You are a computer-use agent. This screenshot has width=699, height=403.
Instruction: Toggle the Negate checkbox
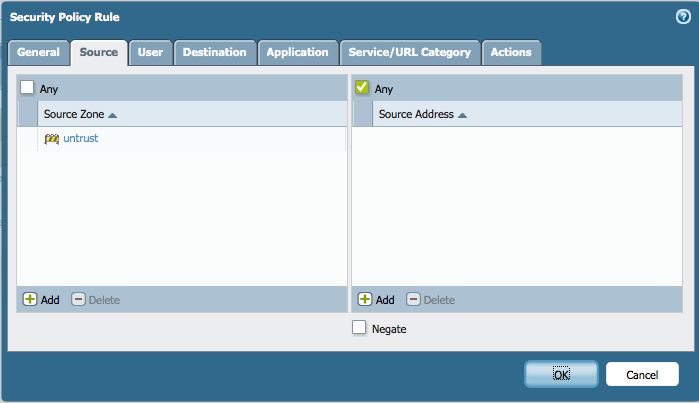359,327
